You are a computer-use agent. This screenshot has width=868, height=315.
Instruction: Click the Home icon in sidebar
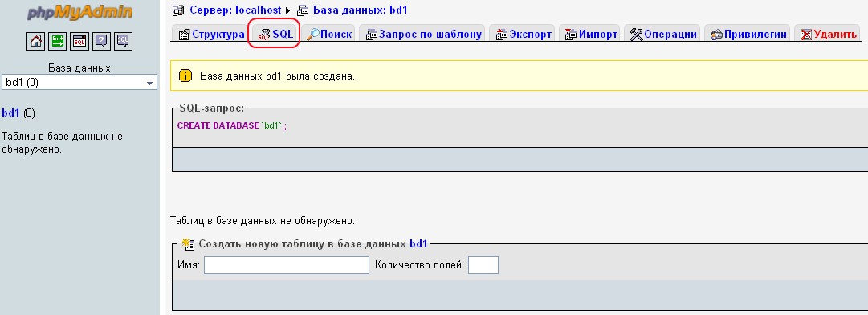[35, 42]
